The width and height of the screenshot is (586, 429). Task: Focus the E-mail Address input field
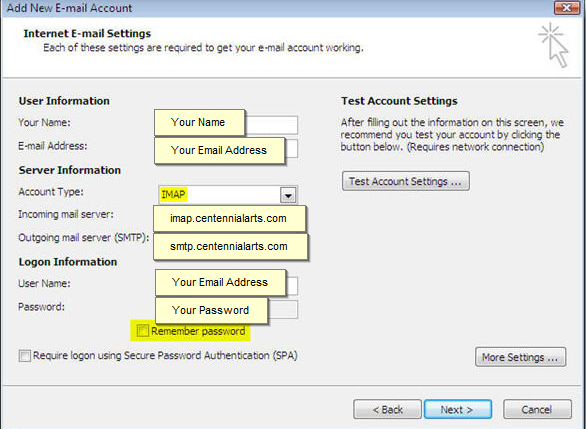tap(226, 148)
